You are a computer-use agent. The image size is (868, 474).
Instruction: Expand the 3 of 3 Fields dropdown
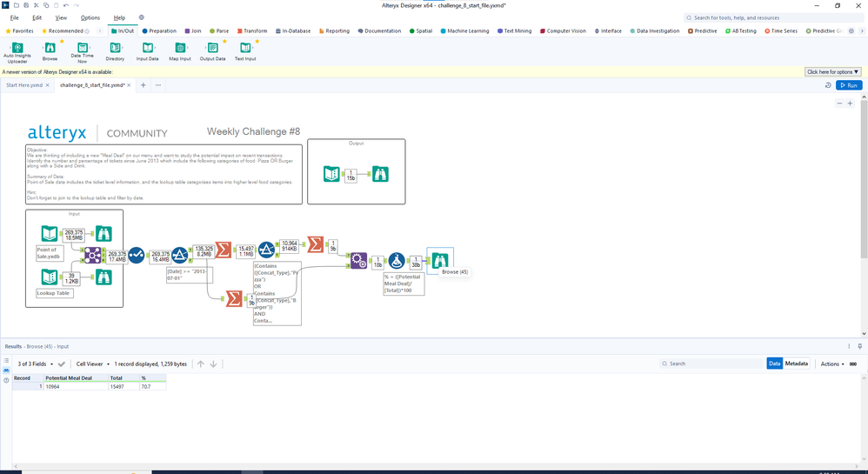(36, 364)
